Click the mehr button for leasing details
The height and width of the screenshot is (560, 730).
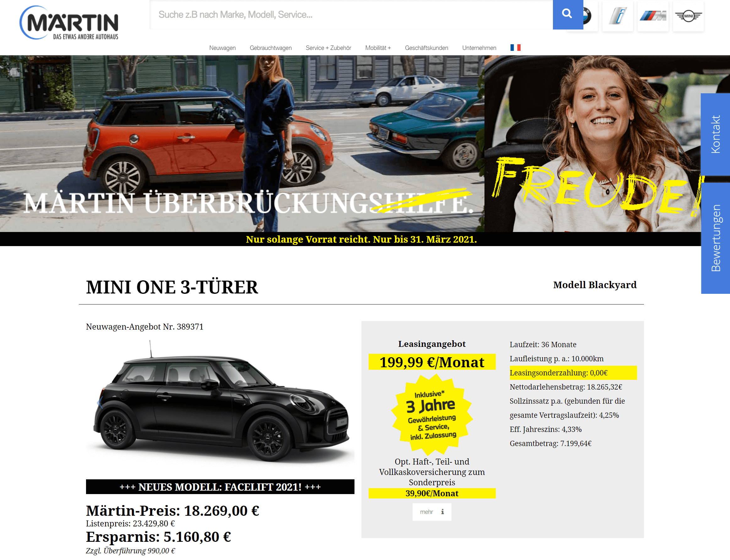(432, 512)
